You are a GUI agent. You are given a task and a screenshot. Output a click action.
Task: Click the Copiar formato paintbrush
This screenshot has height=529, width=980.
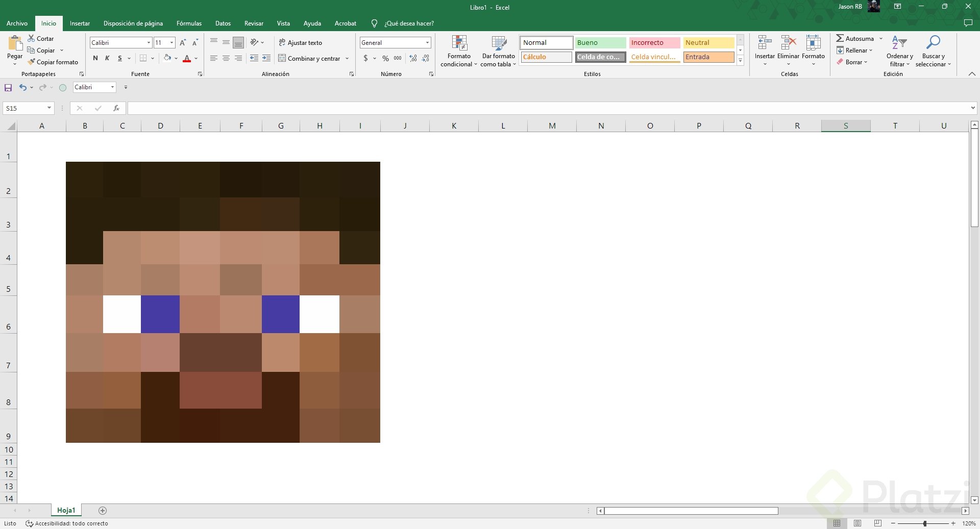pos(31,62)
